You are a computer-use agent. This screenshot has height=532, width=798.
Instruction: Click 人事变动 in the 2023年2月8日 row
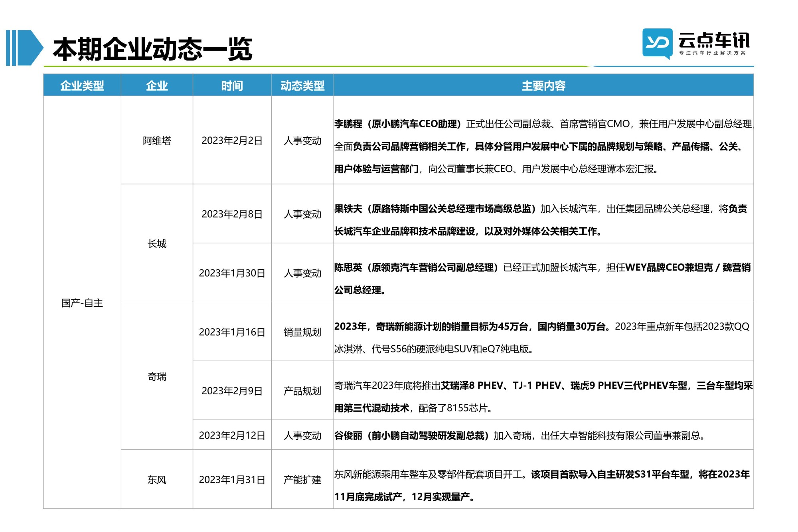302,214
